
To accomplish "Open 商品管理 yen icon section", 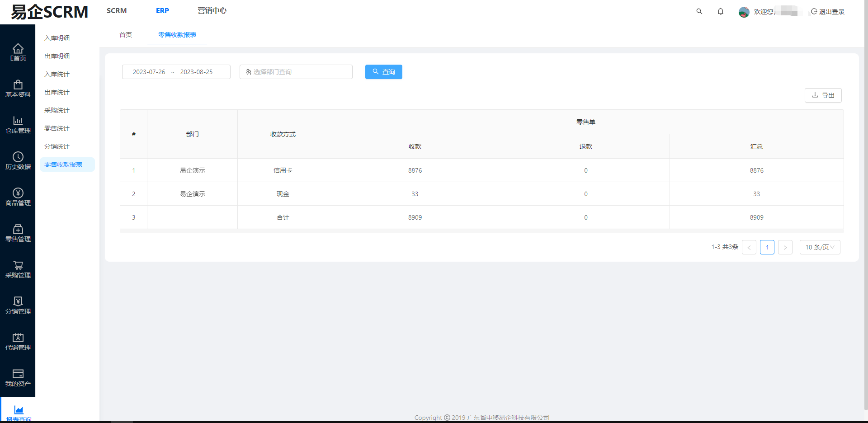I will (18, 197).
